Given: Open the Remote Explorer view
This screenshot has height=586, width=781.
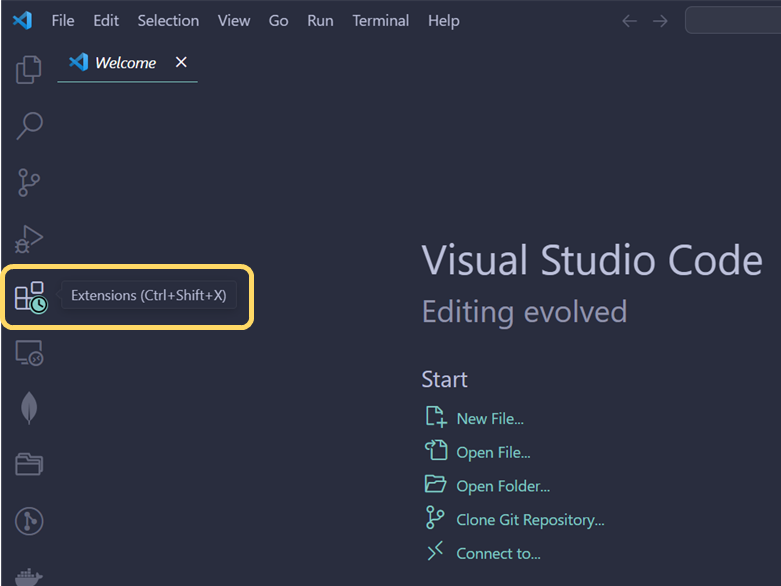Looking at the screenshot, I should (x=29, y=353).
